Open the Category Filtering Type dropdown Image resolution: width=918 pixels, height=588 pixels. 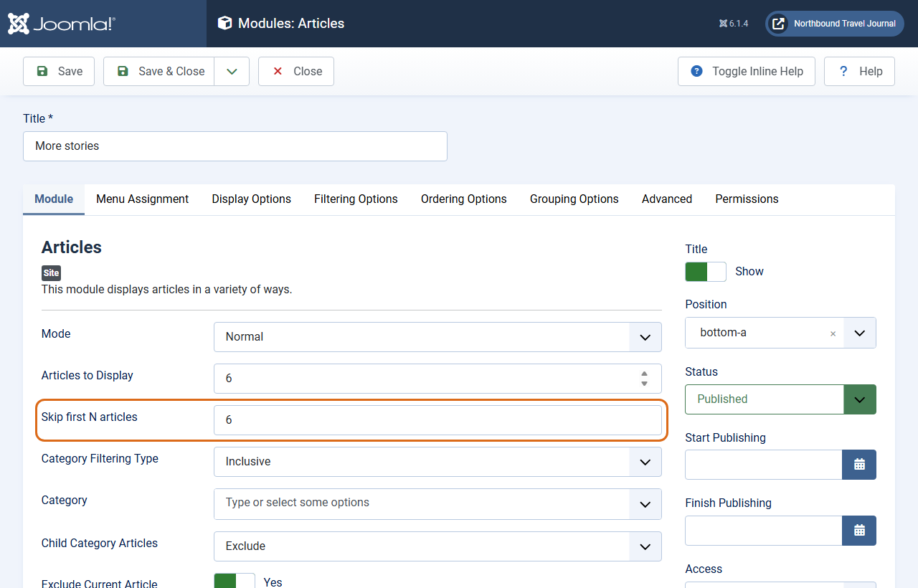click(437, 461)
